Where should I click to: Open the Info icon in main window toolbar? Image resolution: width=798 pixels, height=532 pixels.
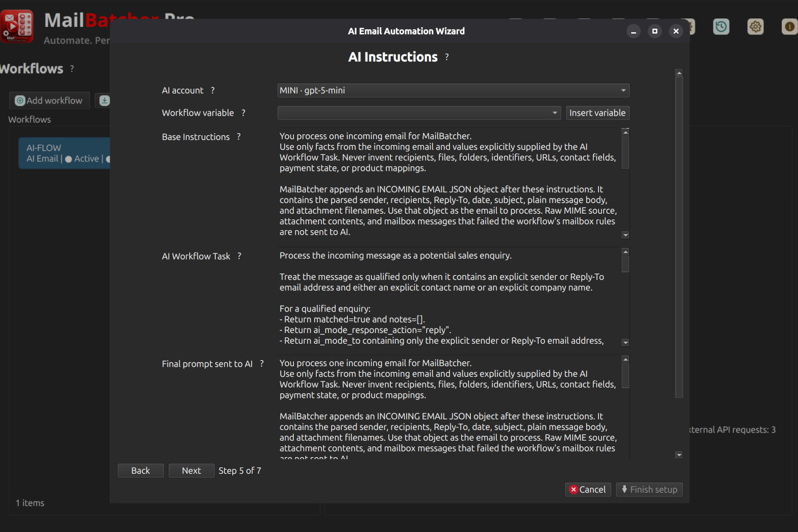(789, 27)
